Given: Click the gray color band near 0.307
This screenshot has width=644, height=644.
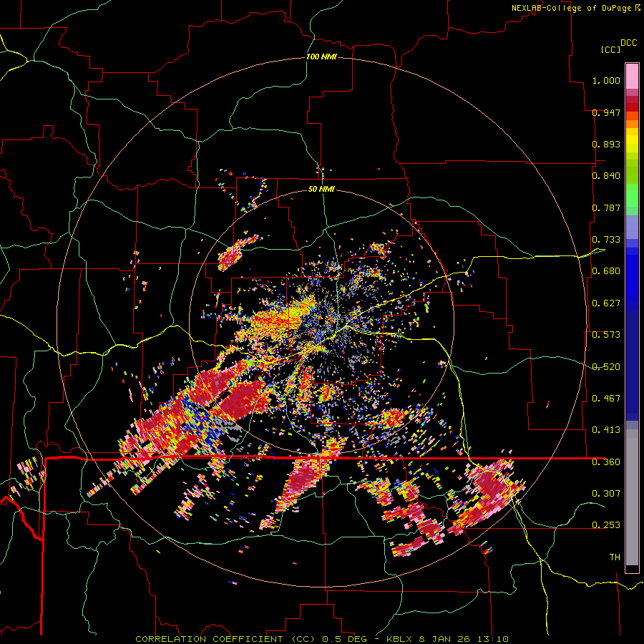Looking at the screenshot, I should [x=632, y=497].
